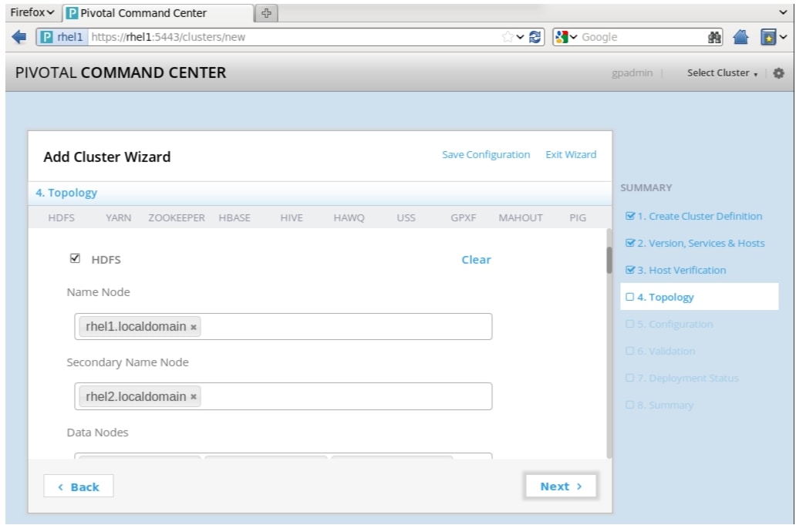Screen dimensions: 796x532
Task: Click the topology panel vertical scrollbar
Action: point(609,261)
